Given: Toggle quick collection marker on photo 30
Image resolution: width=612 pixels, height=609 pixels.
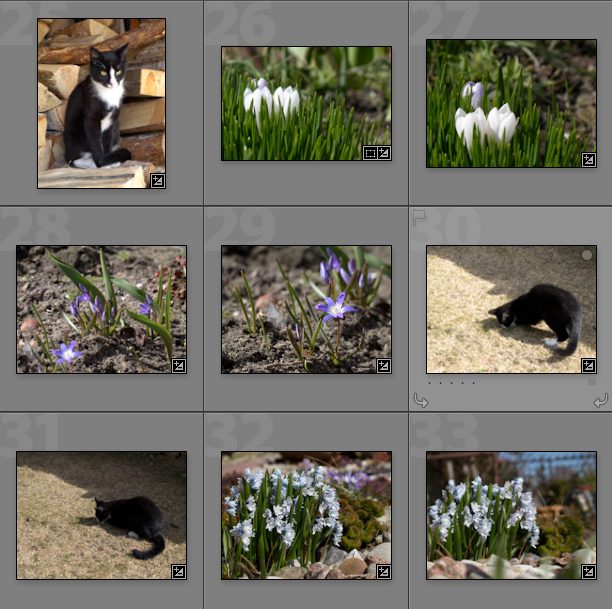Looking at the screenshot, I should pyautogui.click(x=587, y=255).
